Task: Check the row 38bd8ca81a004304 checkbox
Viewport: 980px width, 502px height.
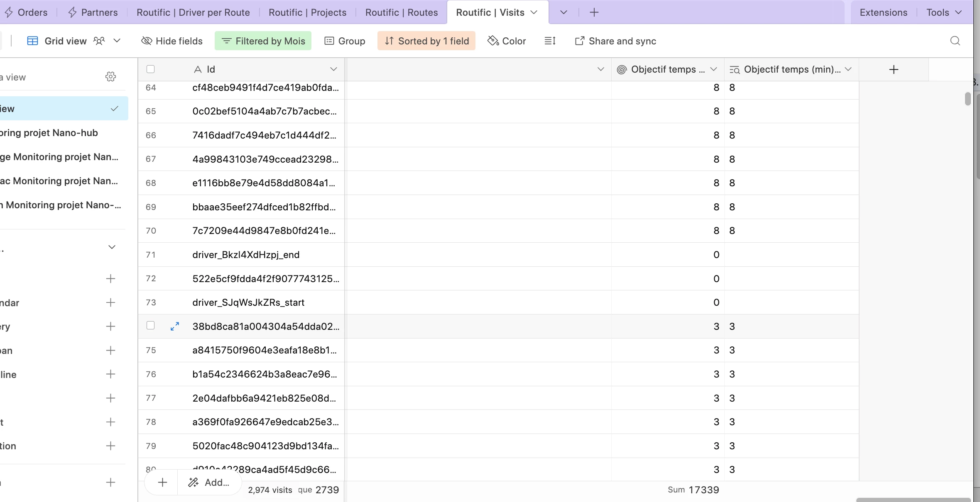Action: pos(150,326)
